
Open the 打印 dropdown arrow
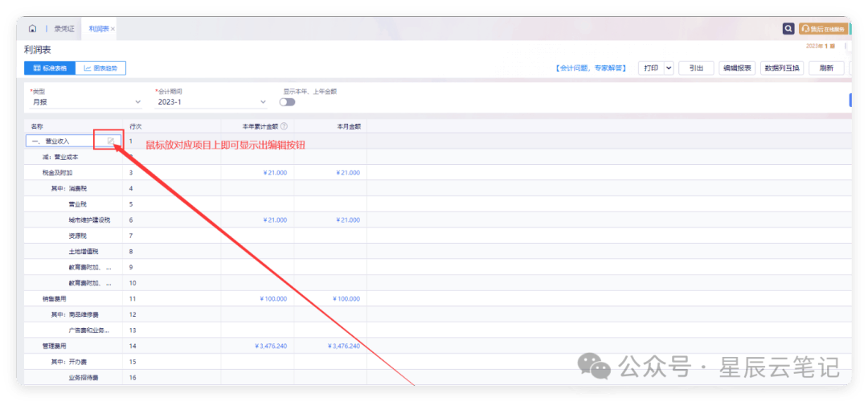(x=669, y=68)
